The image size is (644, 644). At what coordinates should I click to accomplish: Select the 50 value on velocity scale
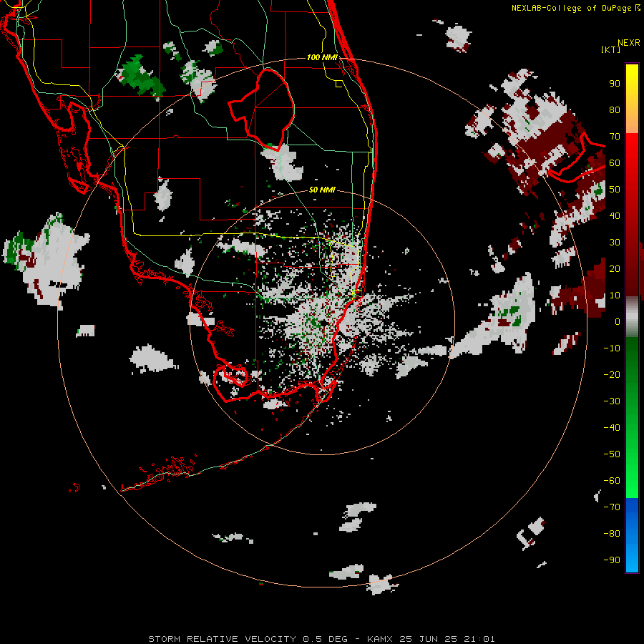(615, 190)
